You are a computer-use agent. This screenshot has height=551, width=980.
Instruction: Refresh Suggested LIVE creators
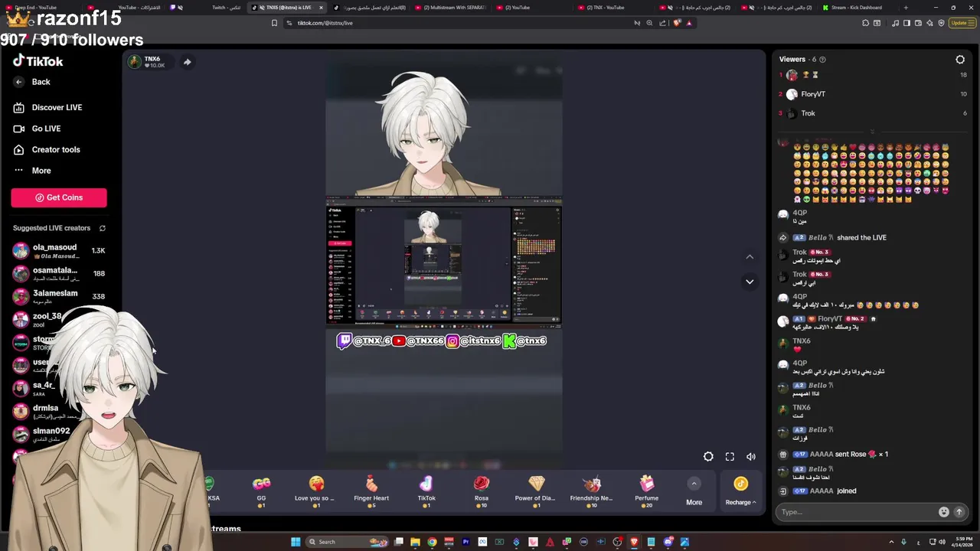coord(102,228)
